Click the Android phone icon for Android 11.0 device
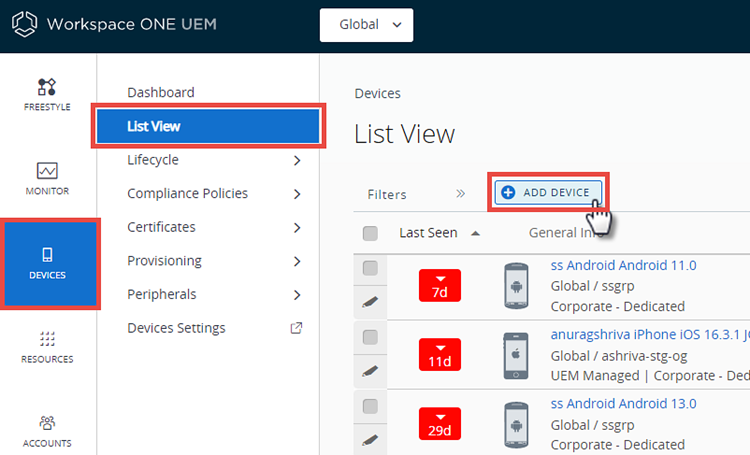This screenshot has height=455, width=750. pyautogui.click(x=516, y=286)
